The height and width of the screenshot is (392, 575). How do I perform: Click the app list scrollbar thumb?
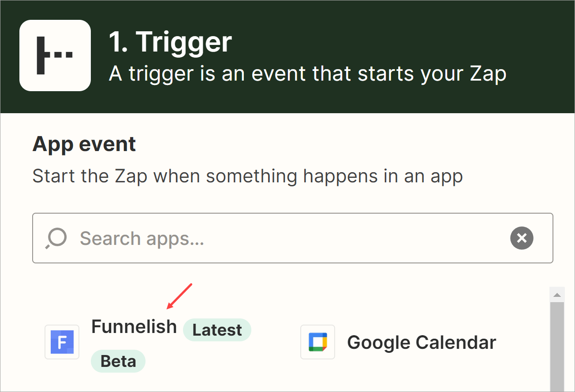point(557,344)
